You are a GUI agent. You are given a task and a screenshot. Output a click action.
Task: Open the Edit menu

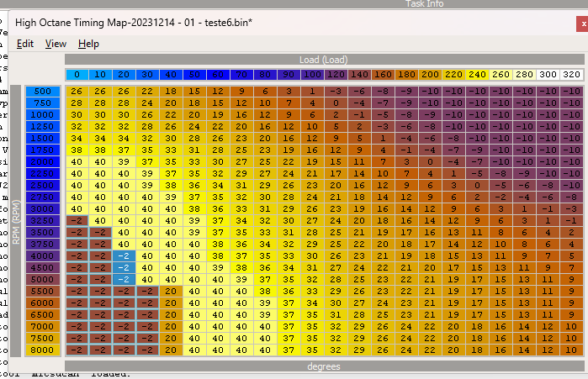pyautogui.click(x=25, y=44)
